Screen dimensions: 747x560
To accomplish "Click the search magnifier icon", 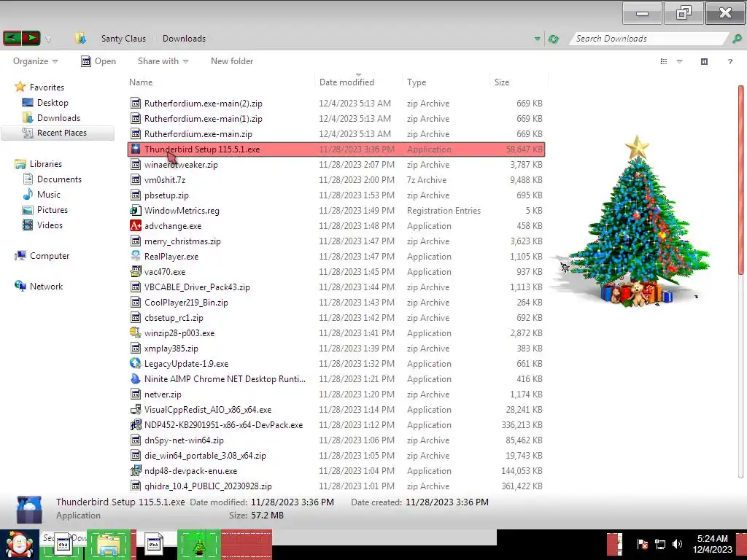I will (x=737, y=39).
